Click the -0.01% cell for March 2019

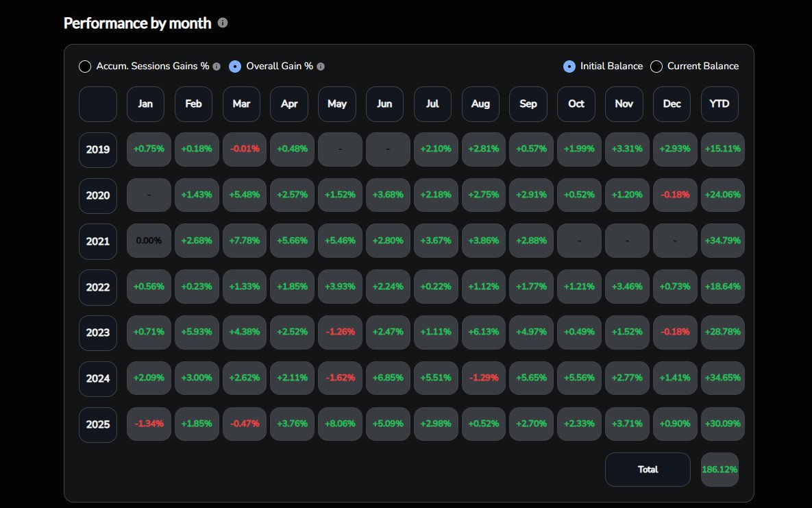point(245,149)
